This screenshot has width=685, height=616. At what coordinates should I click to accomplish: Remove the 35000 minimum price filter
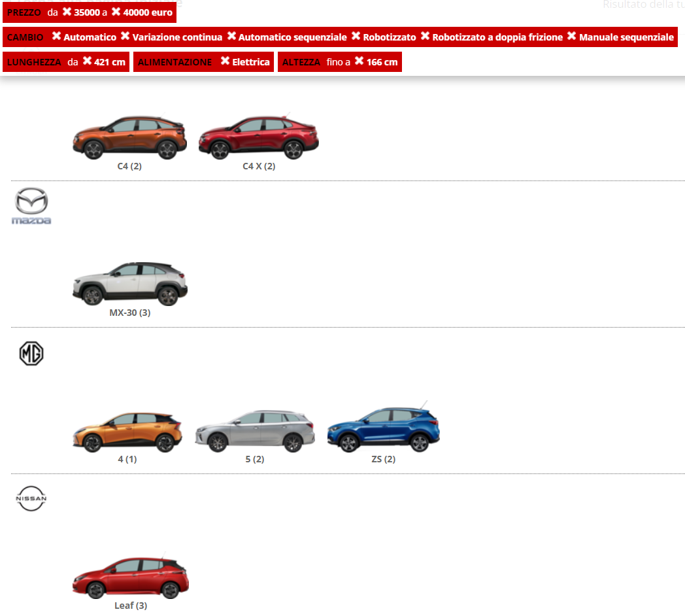pos(67,12)
